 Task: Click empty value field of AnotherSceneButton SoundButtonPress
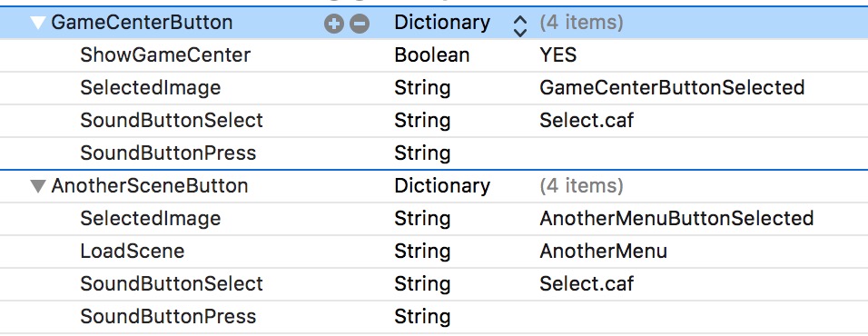pyautogui.click(x=701, y=317)
